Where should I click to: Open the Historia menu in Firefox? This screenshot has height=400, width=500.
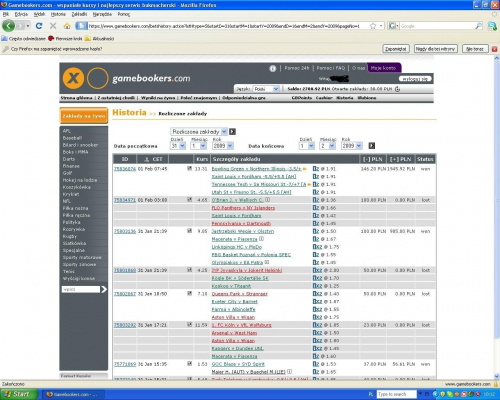(58, 14)
